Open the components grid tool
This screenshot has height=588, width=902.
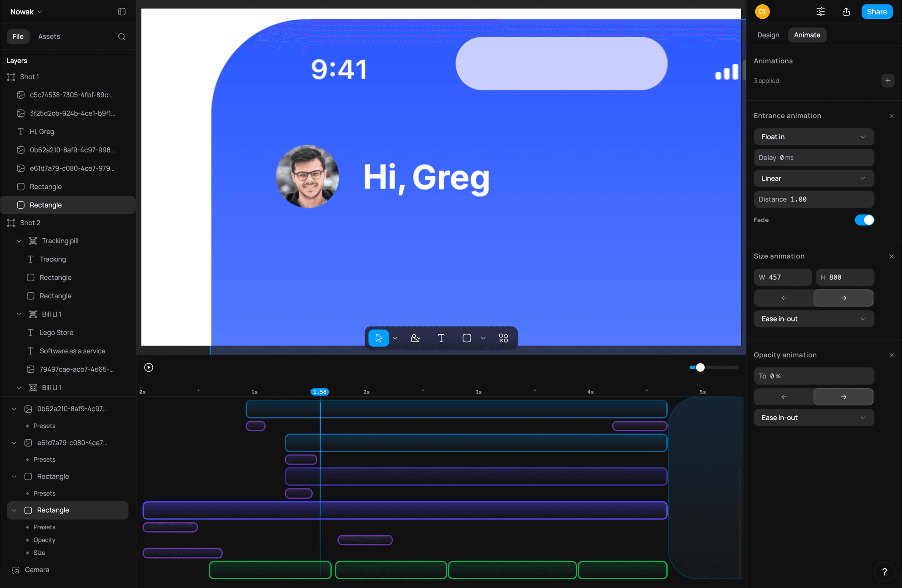(x=503, y=338)
